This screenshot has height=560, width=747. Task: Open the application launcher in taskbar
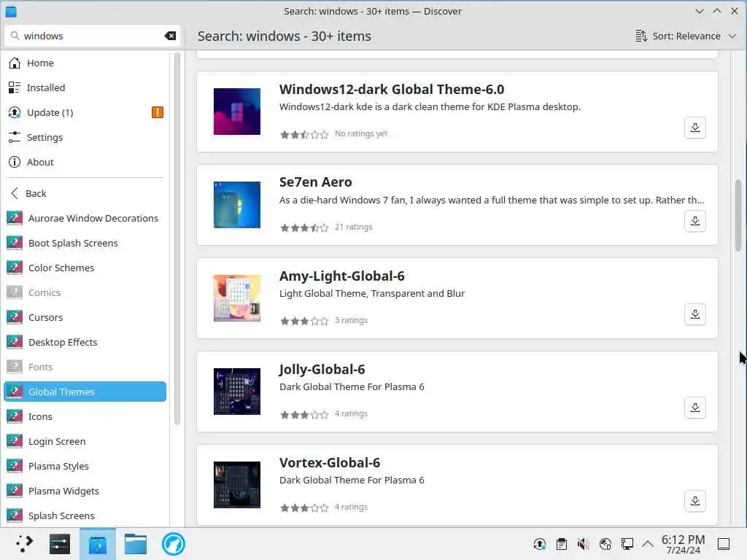click(24, 544)
